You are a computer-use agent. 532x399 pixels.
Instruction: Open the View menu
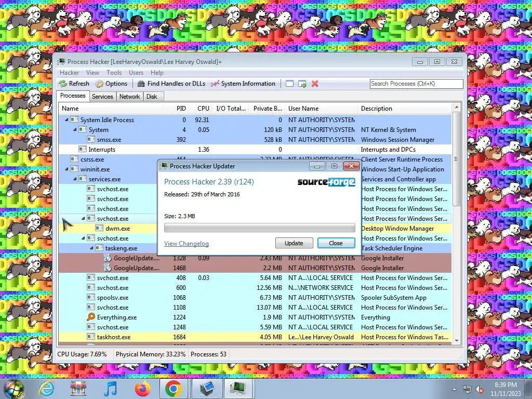coord(92,73)
